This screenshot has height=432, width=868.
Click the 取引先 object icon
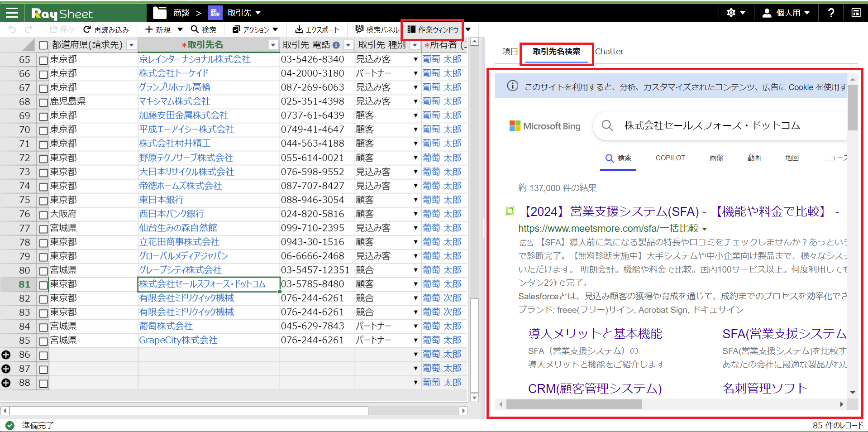point(215,13)
